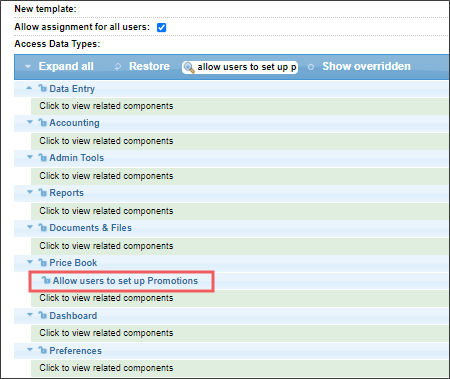Click related components link under Accounting
This screenshot has height=379, width=450.
click(x=106, y=141)
